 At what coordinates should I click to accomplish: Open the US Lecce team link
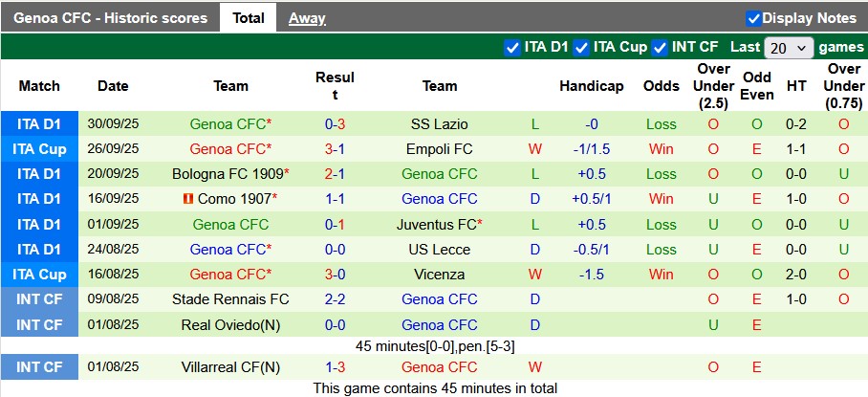click(440, 249)
